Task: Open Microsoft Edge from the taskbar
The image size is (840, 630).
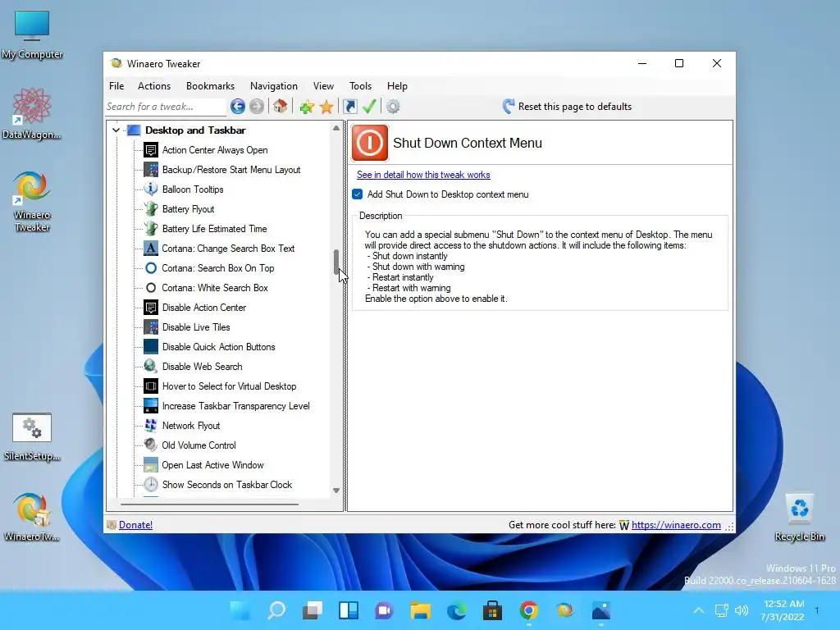Action: [456, 610]
